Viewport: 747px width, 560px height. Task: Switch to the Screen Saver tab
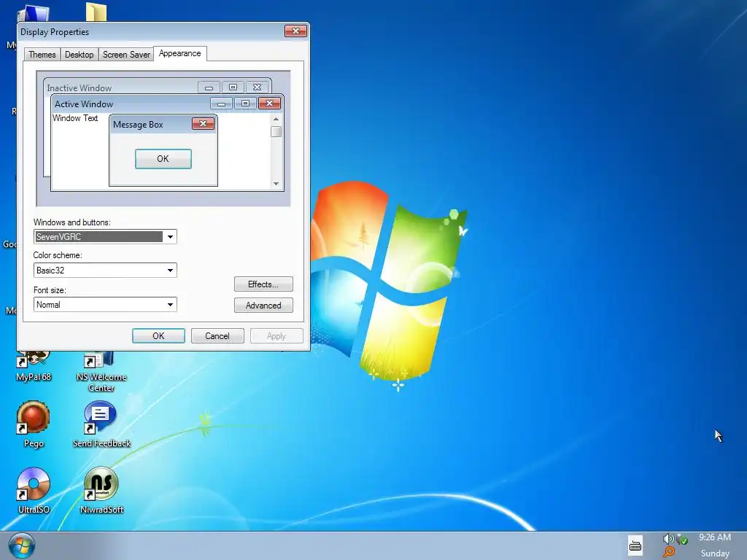126,54
